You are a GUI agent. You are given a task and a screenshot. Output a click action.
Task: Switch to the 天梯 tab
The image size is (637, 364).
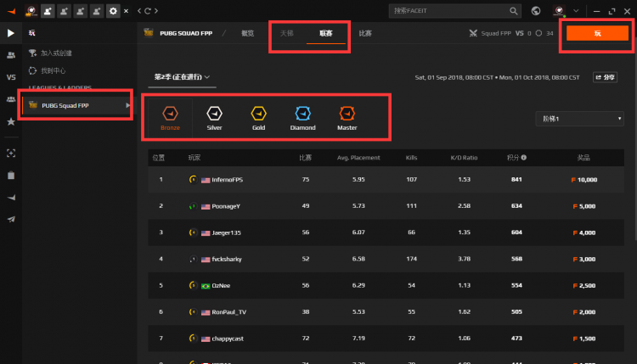[x=287, y=33]
